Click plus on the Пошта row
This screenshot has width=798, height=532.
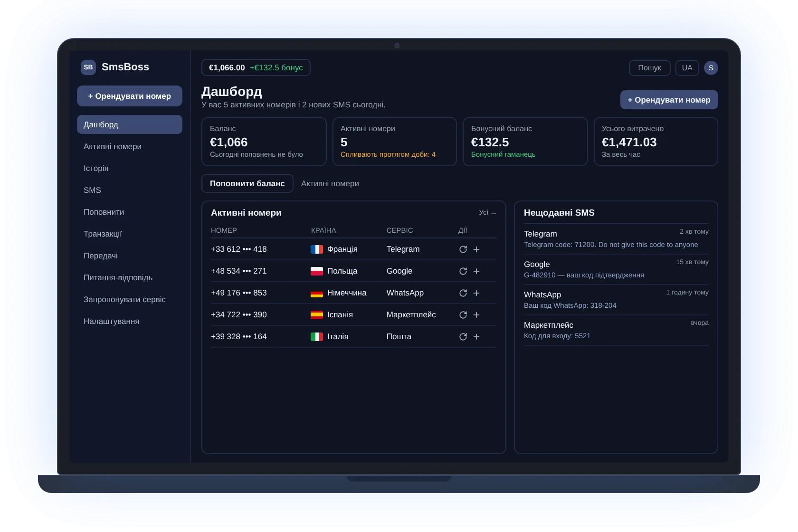[476, 337]
